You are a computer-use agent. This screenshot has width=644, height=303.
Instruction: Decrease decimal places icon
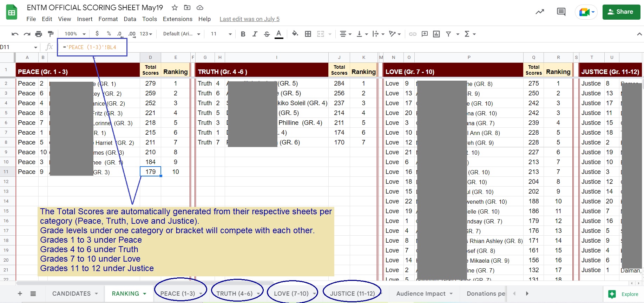pos(119,34)
